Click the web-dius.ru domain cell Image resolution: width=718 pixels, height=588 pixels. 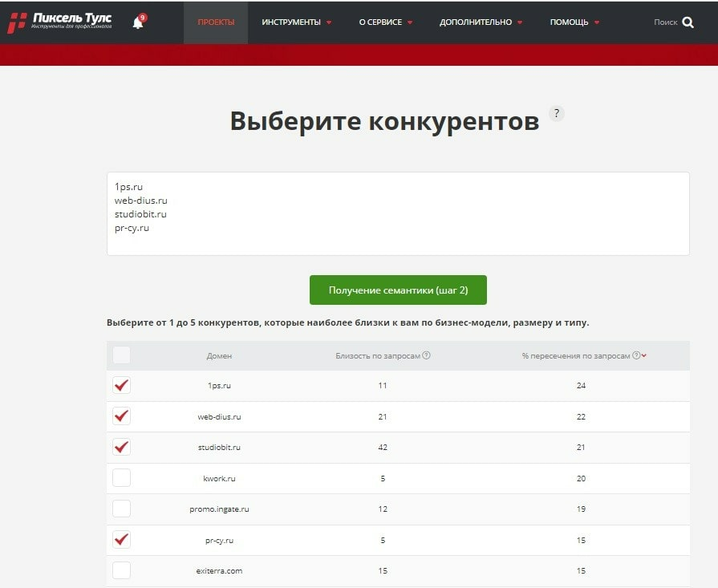[219, 416]
